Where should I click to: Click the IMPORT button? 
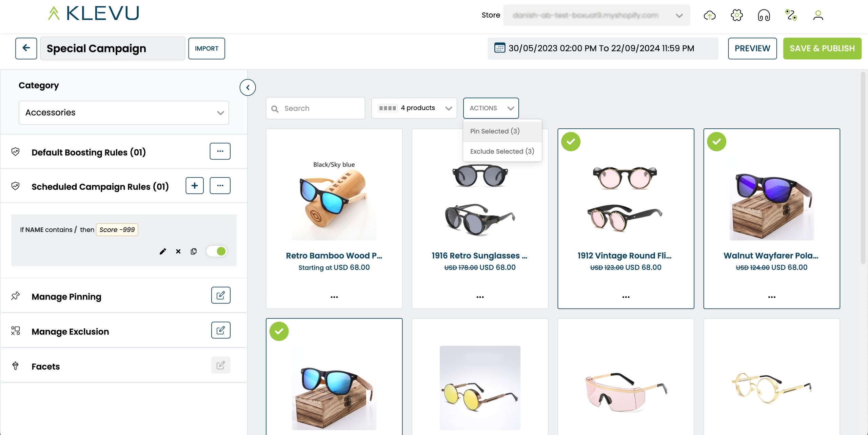[206, 48]
